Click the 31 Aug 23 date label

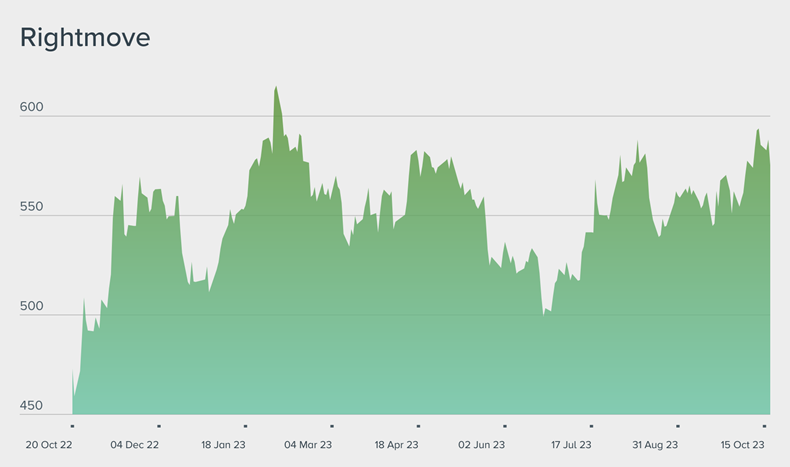point(655,445)
